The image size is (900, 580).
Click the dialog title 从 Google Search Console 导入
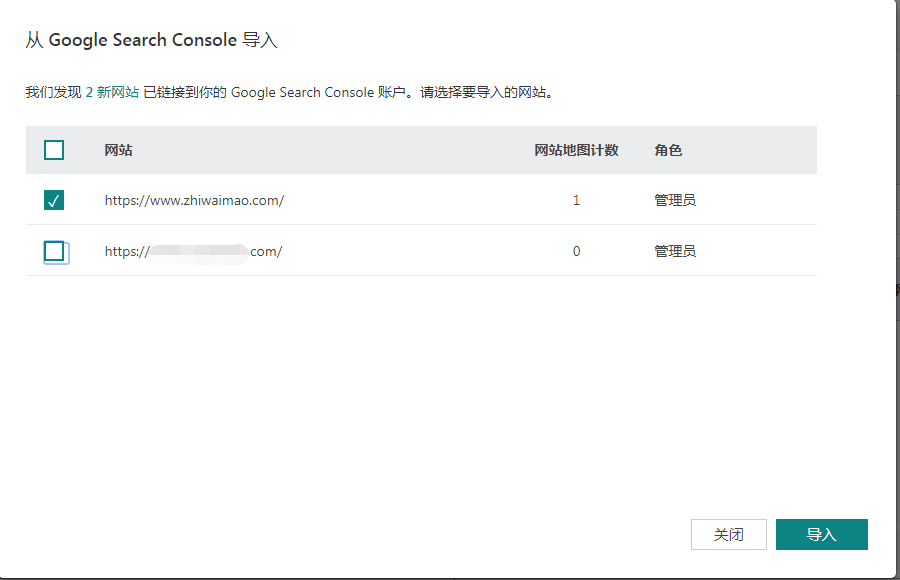151,41
